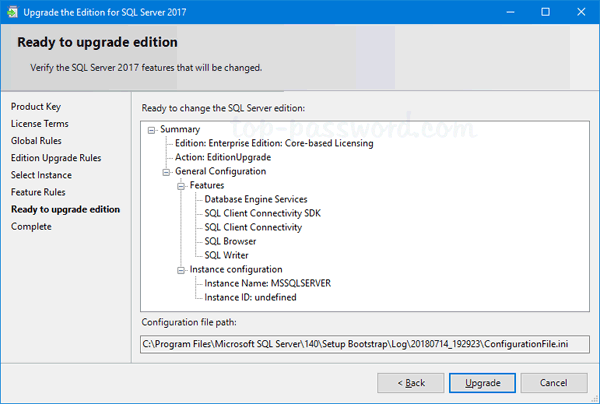Select Ready to upgrade edition step
The image size is (600, 404).
point(65,209)
